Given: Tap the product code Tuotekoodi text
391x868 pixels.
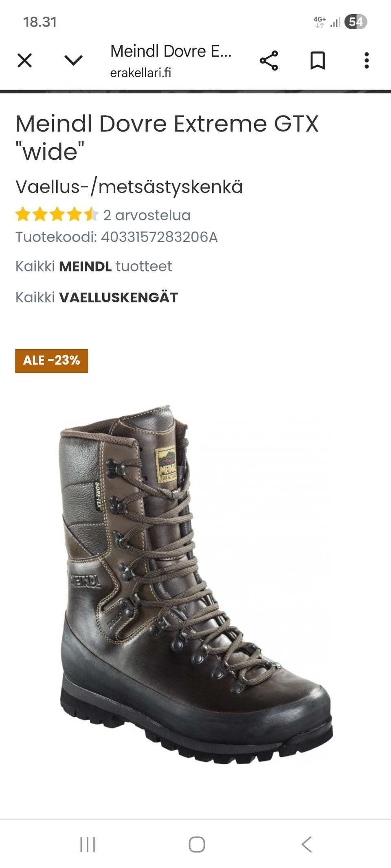Looking at the screenshot, I should click(x=116, y=237).
